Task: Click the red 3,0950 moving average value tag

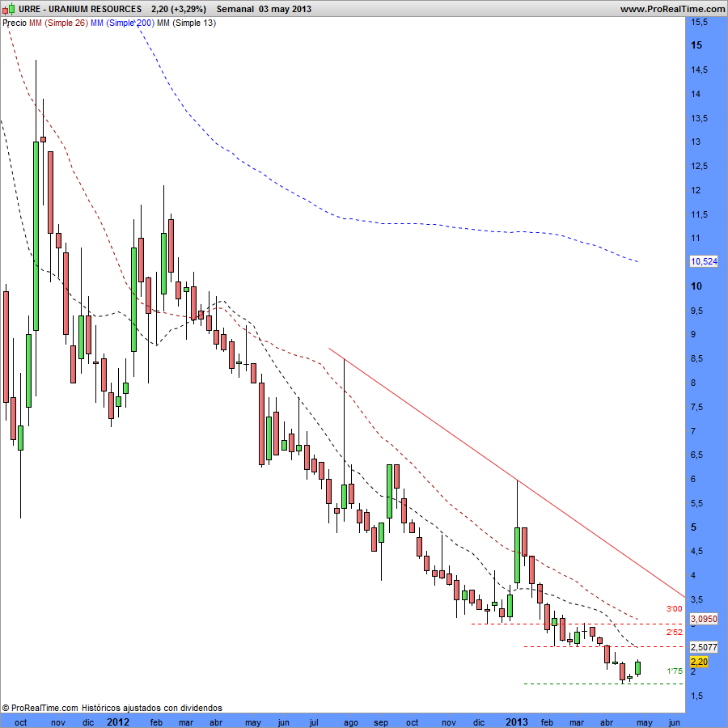Action: pos(704,619)
